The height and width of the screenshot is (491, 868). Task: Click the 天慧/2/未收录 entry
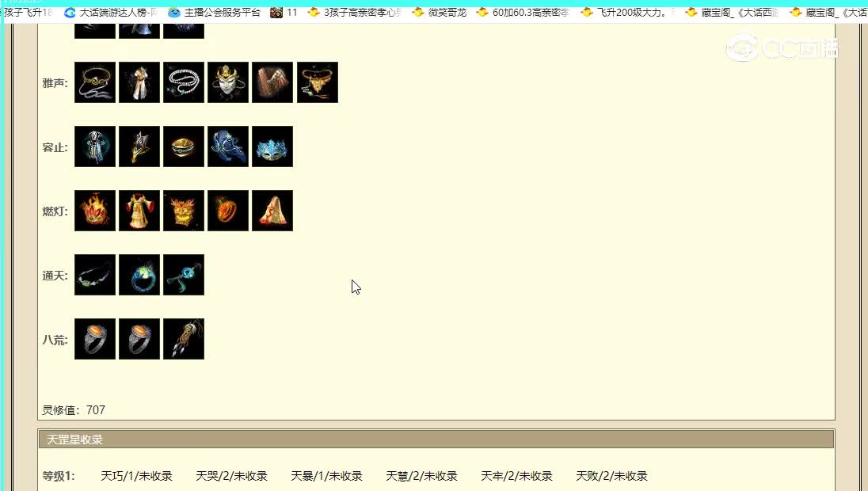(x=422, y=476)
